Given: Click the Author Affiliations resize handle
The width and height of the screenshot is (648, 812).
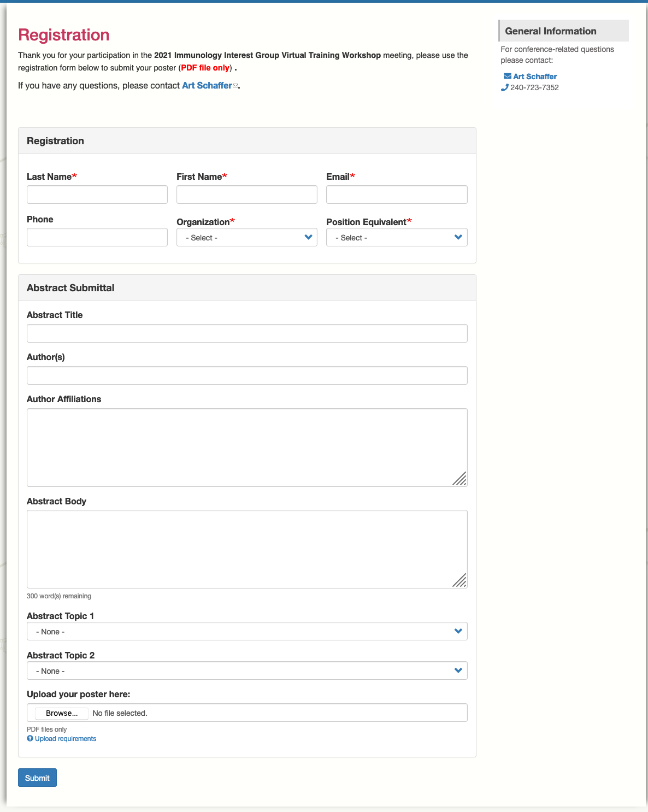Looking at the screenshot, I should [x=460, y=479].
